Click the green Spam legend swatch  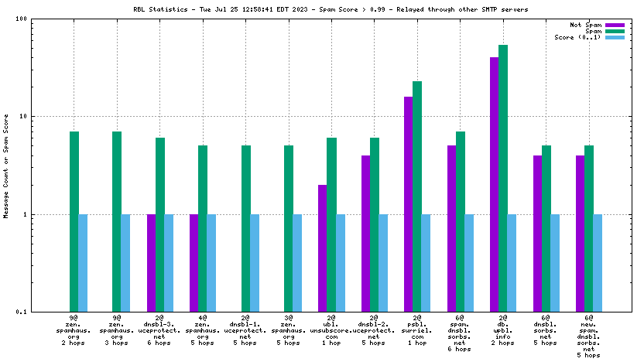[615, 31]
